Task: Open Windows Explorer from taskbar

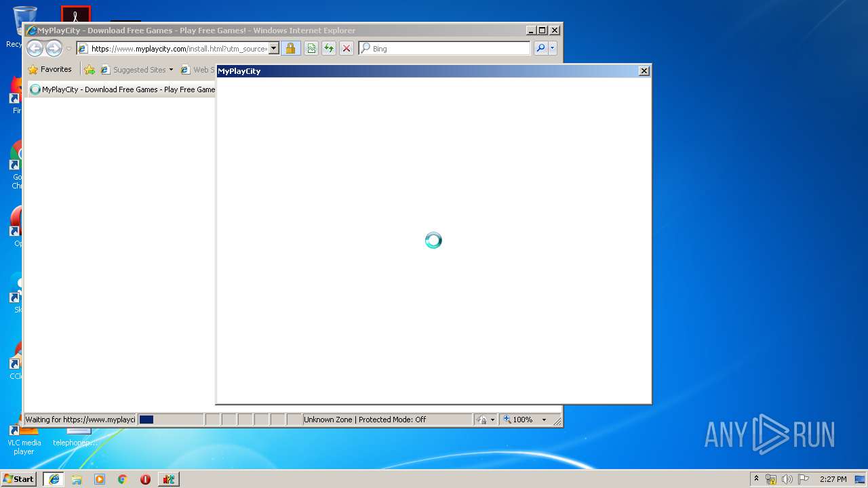Action: 77,479
